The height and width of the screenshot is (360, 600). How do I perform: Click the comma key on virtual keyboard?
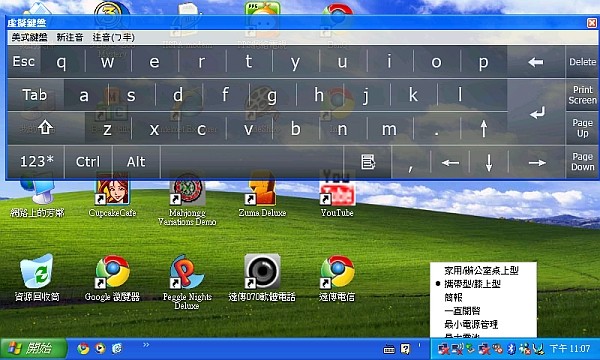tap(411, 163)
